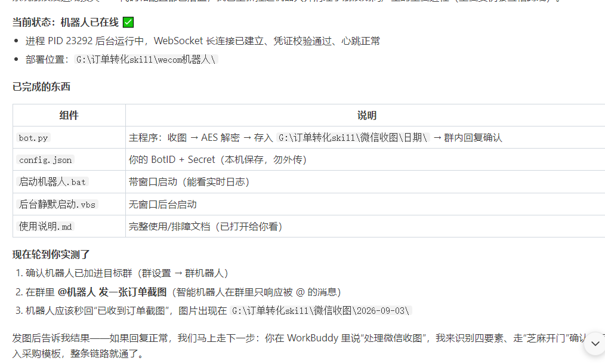Click the 微信收图\日期 path in bot.py row
605x364 pixels.
pyautogui.click(x=353, y=138)
